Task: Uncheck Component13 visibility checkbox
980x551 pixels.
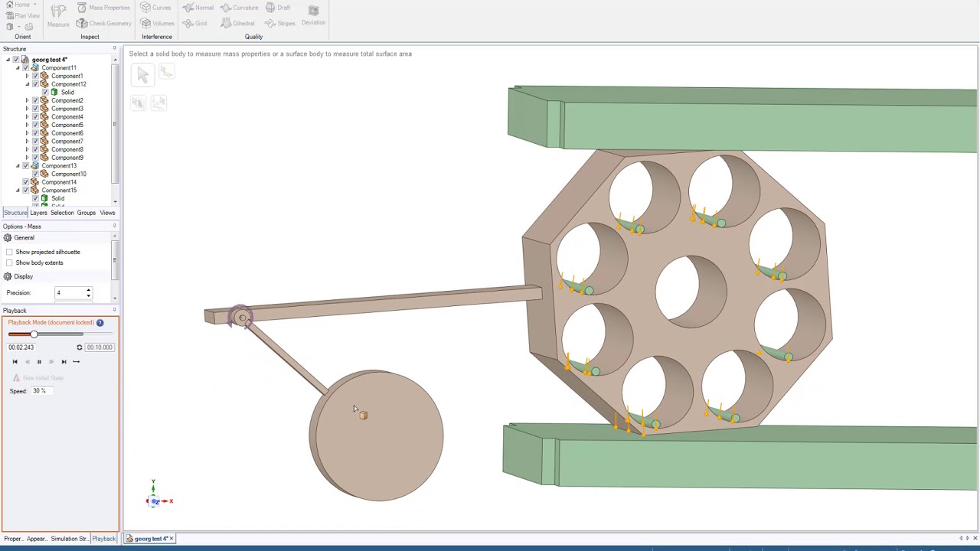Action: click(25, 166)
